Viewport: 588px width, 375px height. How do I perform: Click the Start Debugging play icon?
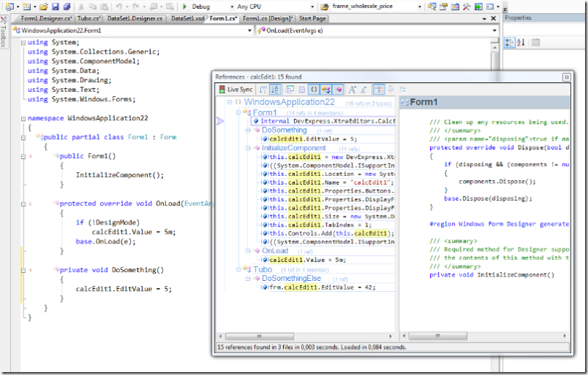tap(184, 6)
